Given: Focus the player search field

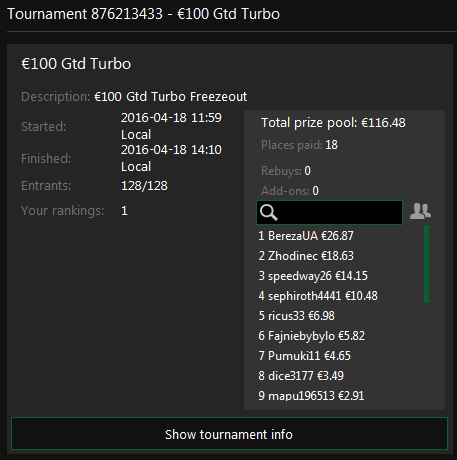Looking at the screenshot, I should 329,212.
